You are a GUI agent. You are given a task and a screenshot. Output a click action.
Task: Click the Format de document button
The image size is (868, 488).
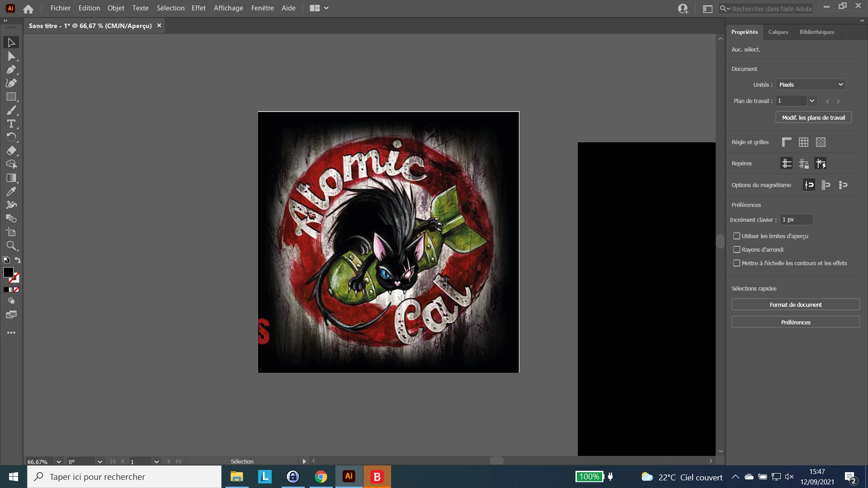(x=795, y=305)
